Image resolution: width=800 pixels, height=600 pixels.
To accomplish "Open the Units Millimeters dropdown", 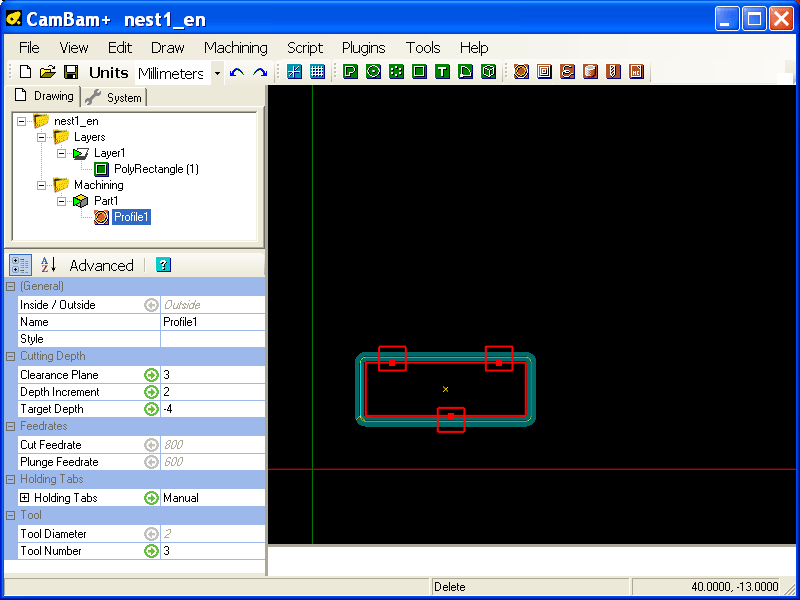I will [x=217, y=73].
